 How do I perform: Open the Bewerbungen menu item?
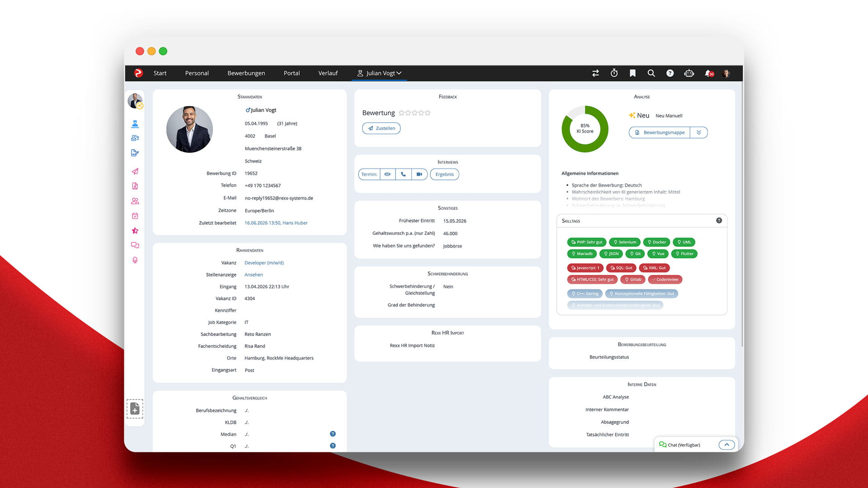point(246,73)
